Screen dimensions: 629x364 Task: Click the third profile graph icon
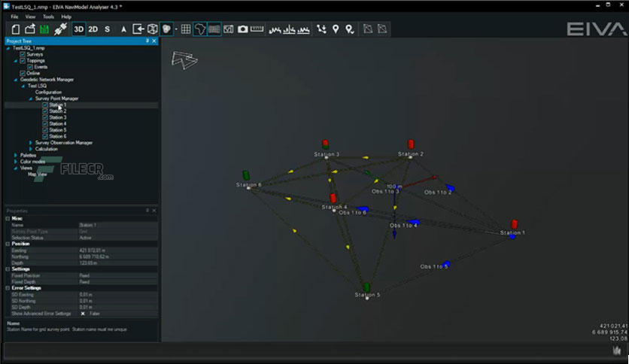pos(304,29)
